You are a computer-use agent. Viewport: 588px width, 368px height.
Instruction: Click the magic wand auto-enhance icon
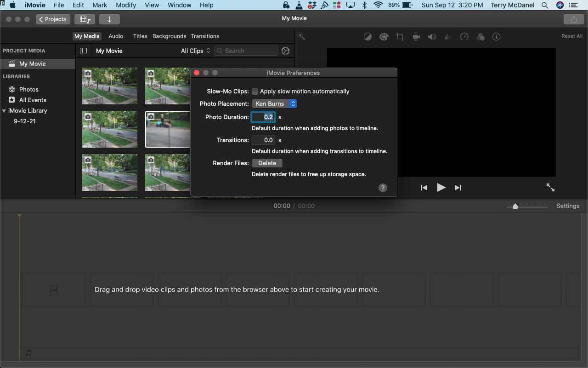coord(301,36)
